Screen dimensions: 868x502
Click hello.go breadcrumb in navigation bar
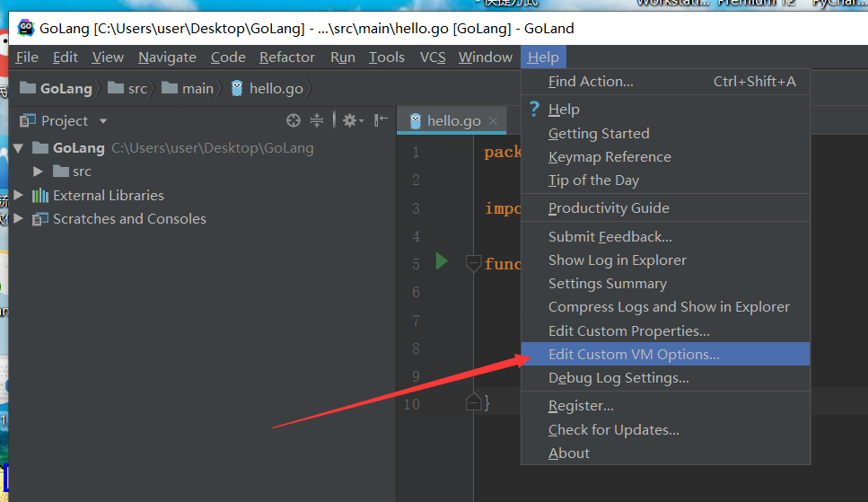coord(267,89)
